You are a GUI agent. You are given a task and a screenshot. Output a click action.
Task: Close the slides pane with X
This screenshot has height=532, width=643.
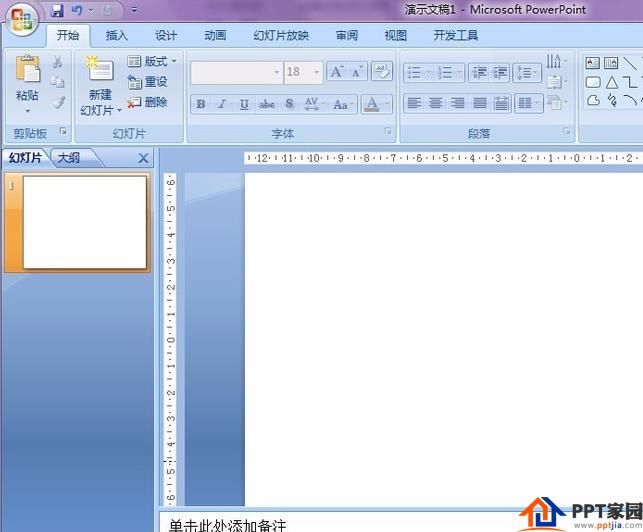143,158
